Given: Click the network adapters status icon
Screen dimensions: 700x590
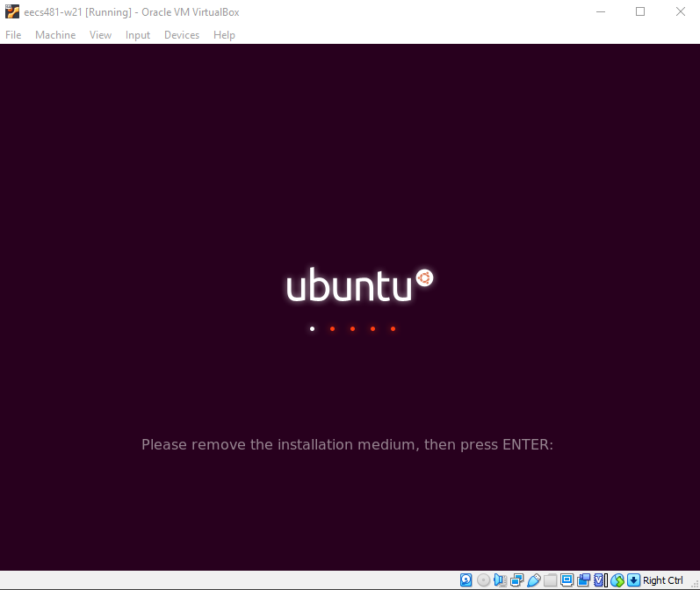Looking at the screenshot, I should [x=516, y=580].
